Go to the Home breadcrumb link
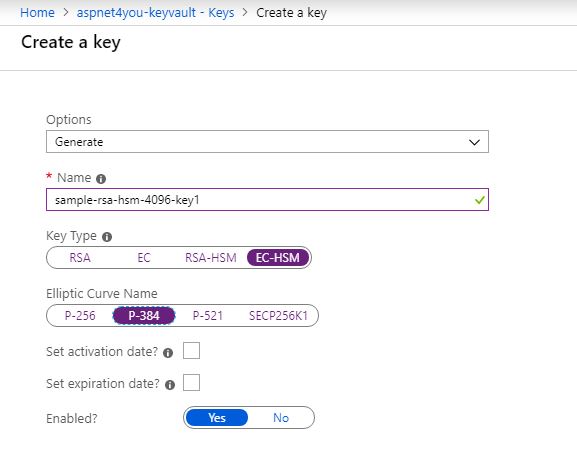The image size is (577, 464). point(37,13)
